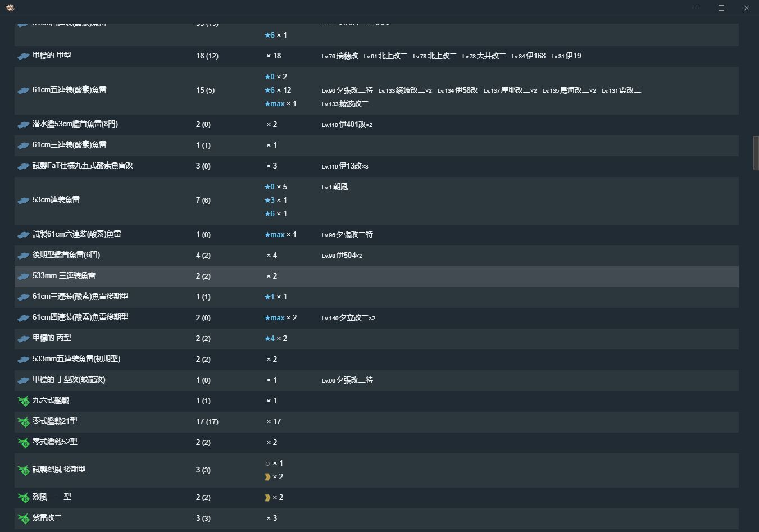Click ship name 伊401改 in equipped list
759x532 pixels.
pos(352,125)
